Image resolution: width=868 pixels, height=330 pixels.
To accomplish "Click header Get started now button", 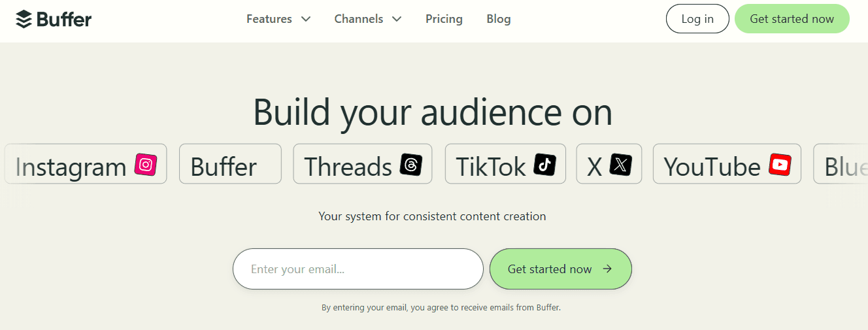I will tap(792, 18).
